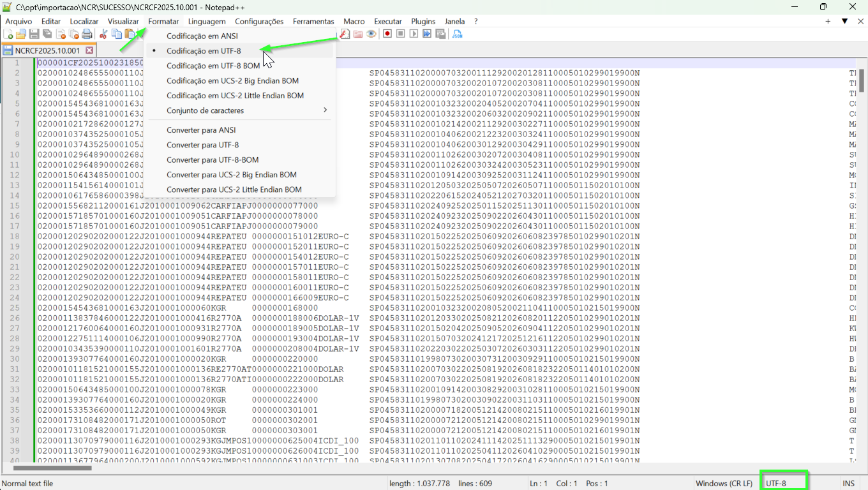Click the file icon on NCRCF2025.10.001 tab
The height and width of the screenshot is (490, 868).
click(x=8, y=50)
